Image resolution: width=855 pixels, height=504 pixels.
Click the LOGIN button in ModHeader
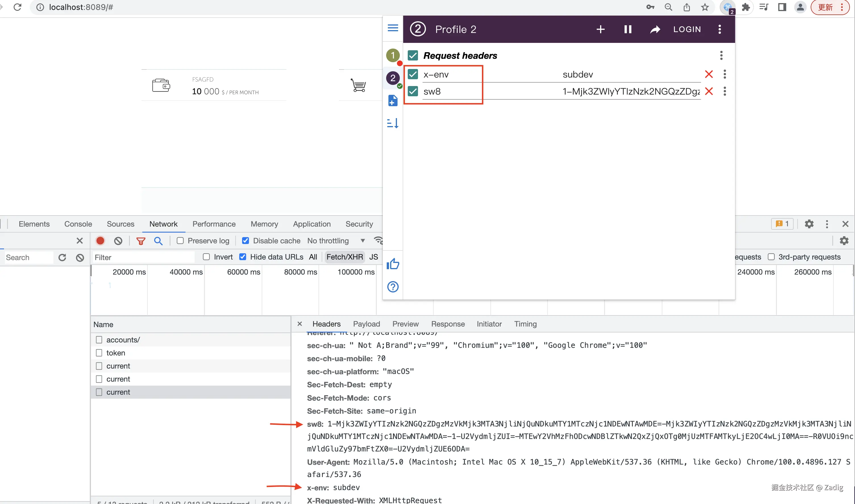pyautogui.click(x=687, y=29)
